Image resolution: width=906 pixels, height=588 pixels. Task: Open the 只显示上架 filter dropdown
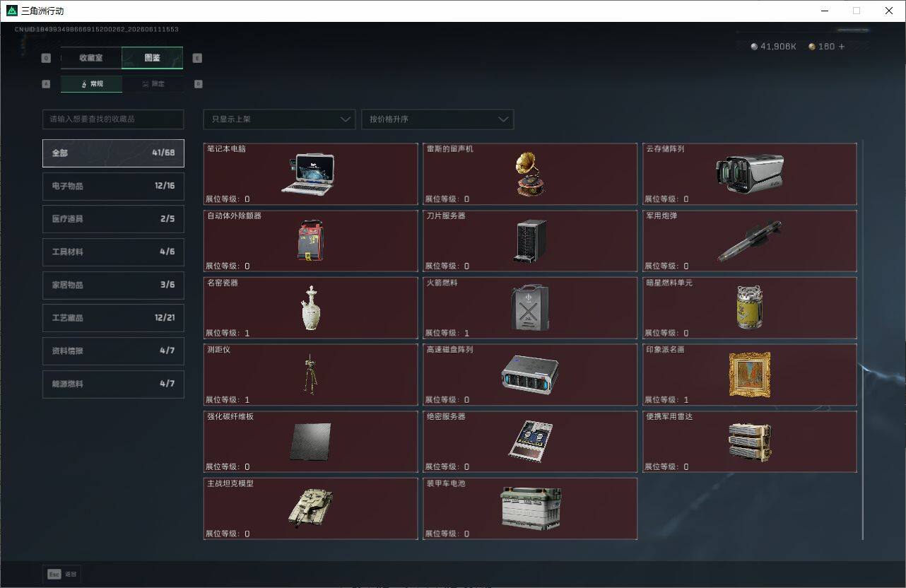[279, 119]
